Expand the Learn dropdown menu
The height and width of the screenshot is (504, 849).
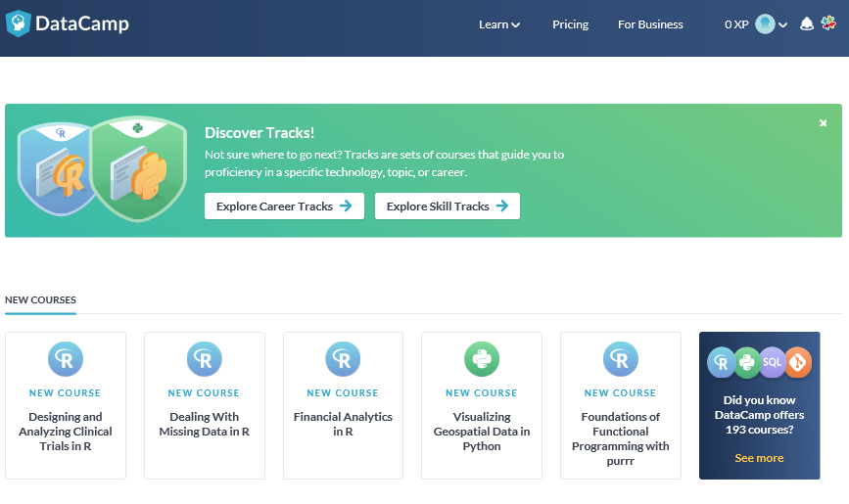click(499, 24)
